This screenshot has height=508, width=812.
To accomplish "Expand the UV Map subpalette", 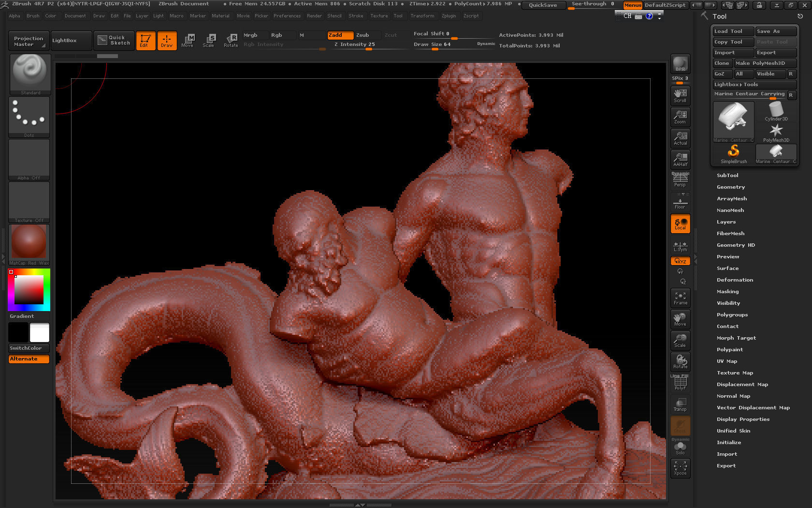I will click(x=727, y=361).
